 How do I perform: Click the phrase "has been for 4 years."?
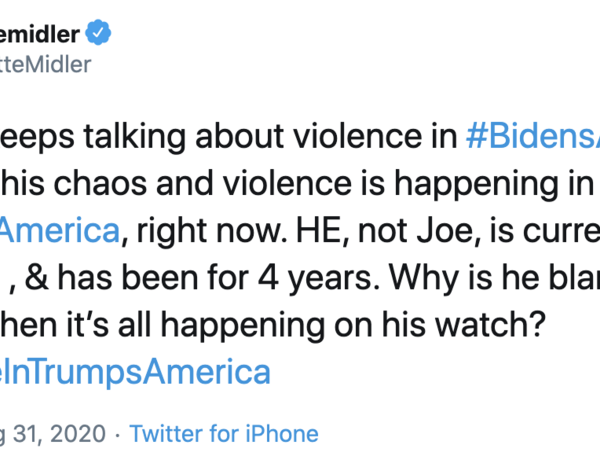pyautogui.click(x=189, y=278)
